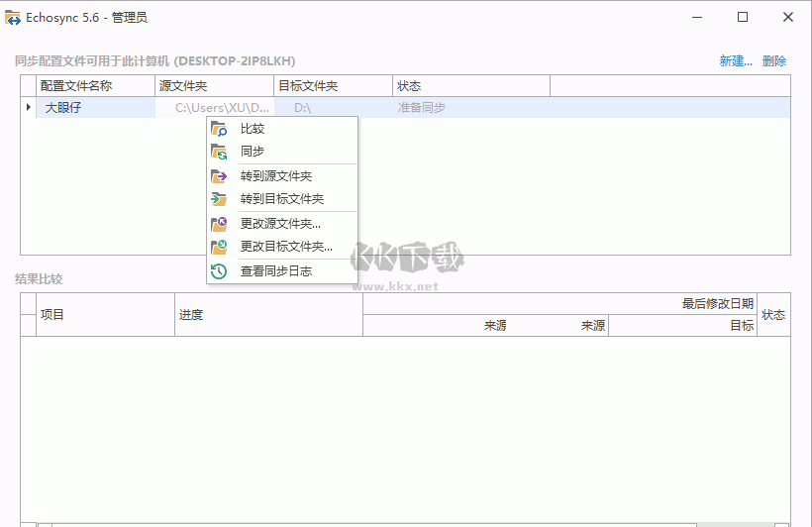This screenshot has height=527, width=812.
Task: Select 转到目标文件夹 menu entry
Action: pos(282,199)
